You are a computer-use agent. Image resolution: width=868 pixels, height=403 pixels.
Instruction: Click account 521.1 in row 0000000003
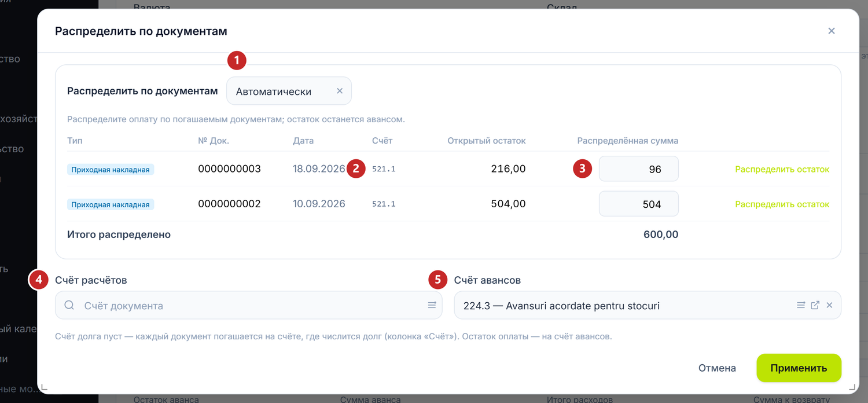pos(384,169)
